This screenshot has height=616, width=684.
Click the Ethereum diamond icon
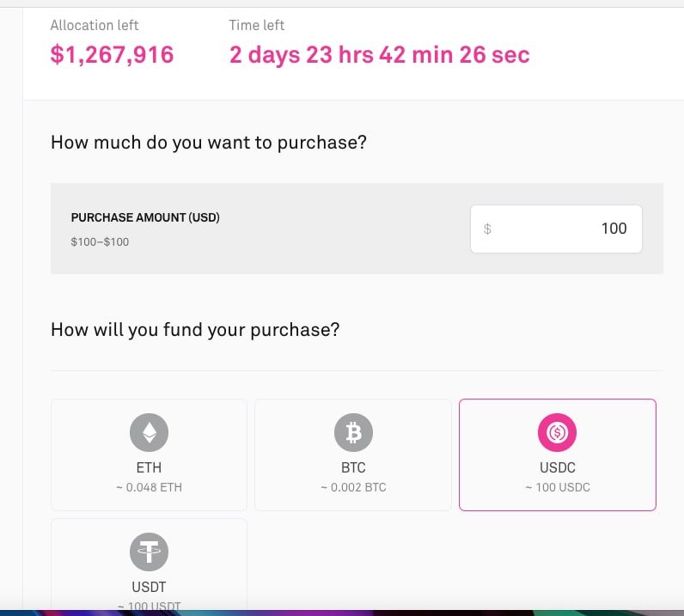pyautogui.click(x=149, y=432)
